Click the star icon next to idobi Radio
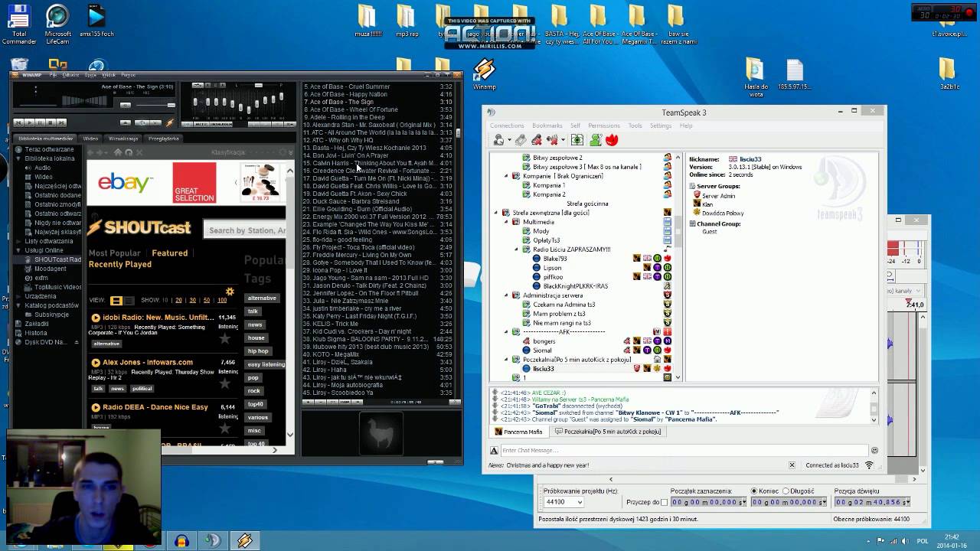Viewport: 980px width, 551px height. tap(224, 337)
